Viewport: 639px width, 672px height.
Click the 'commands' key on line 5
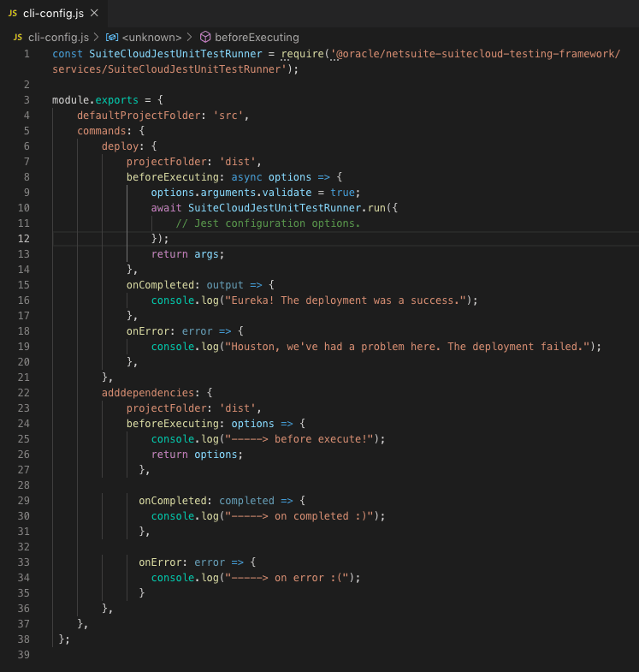[102, 131]
